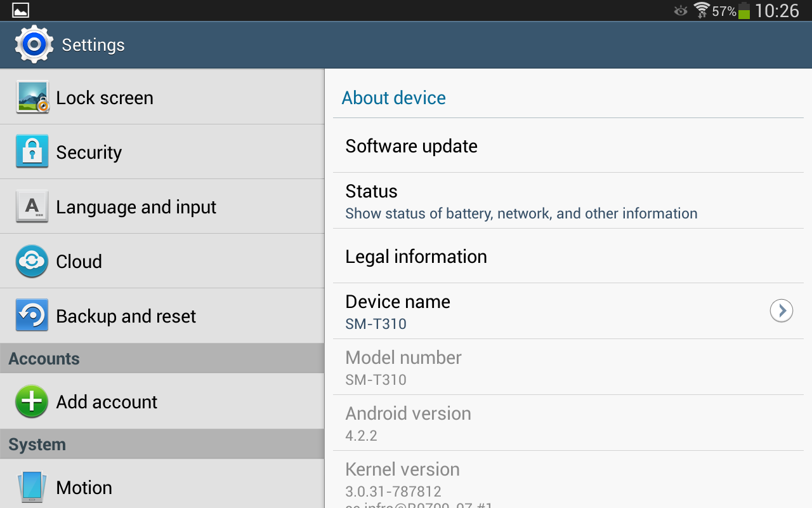The image size is (812, 508).
Task: Tap the Motion tablet icon
Action: (32, 487)
